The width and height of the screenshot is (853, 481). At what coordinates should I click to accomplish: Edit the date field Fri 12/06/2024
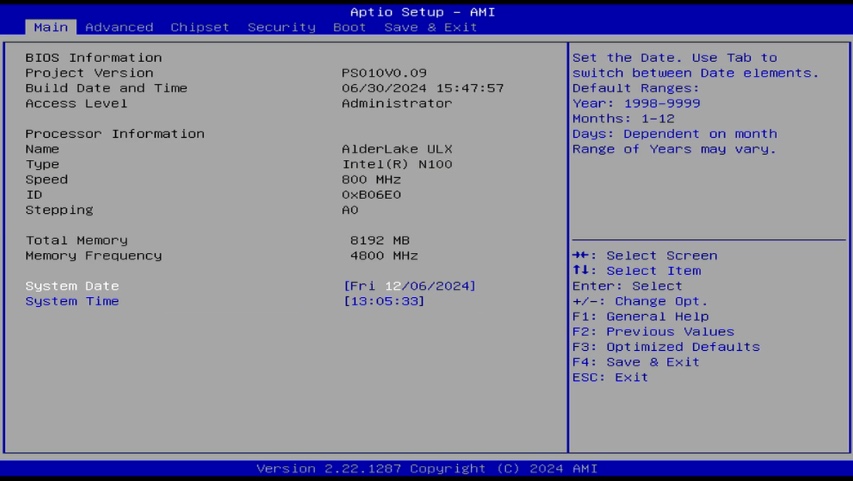click(410, 286)
